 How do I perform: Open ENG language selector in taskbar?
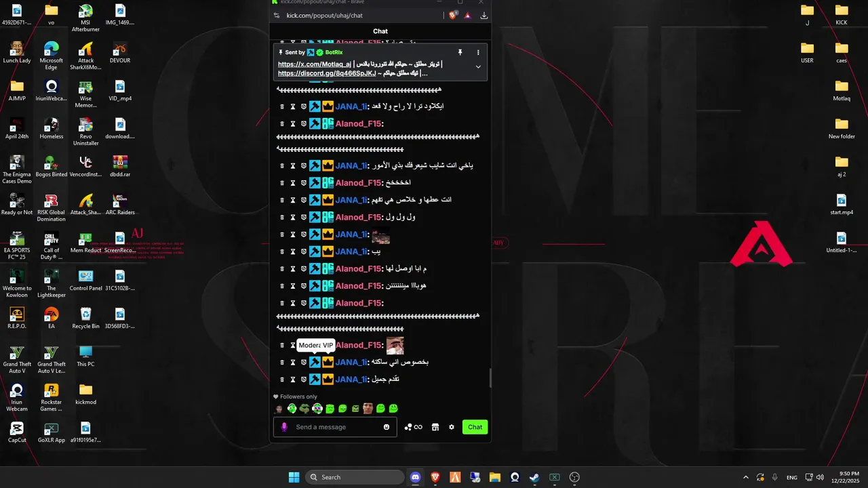coord(791,477)
